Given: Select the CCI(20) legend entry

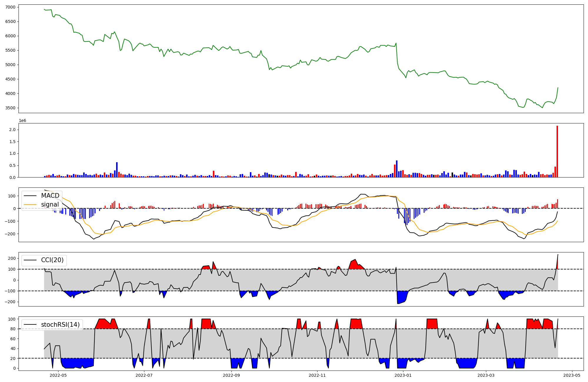Looking at the screenshot, I should [52, 260].
